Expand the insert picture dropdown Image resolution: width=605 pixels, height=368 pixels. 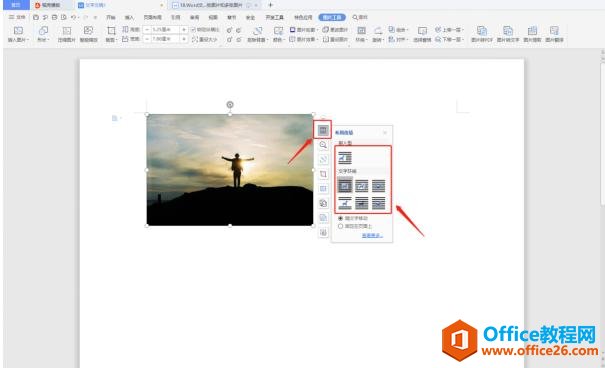coord(18,40)
